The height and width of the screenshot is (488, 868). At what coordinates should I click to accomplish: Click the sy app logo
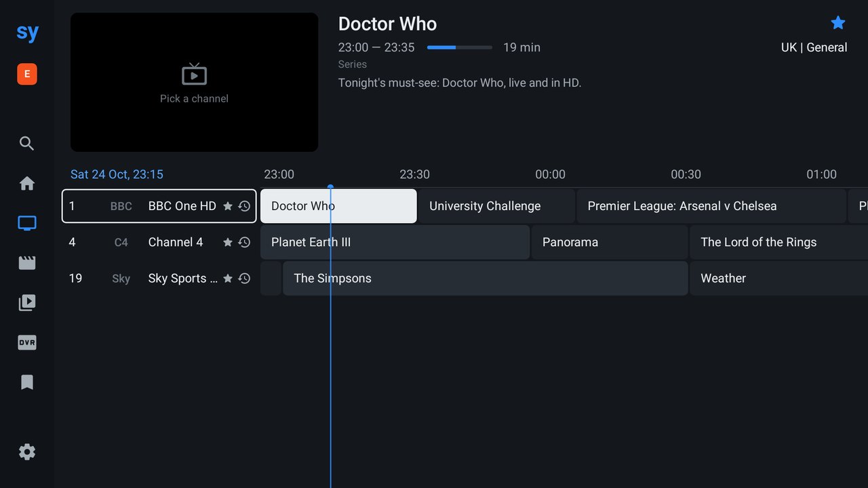[28, 33]
